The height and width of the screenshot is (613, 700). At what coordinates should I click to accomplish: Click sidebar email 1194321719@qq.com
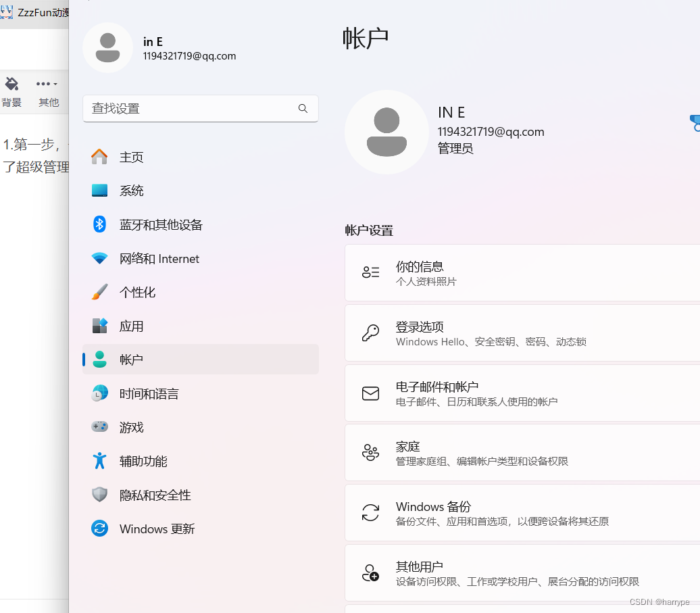[x=189, y=56]
